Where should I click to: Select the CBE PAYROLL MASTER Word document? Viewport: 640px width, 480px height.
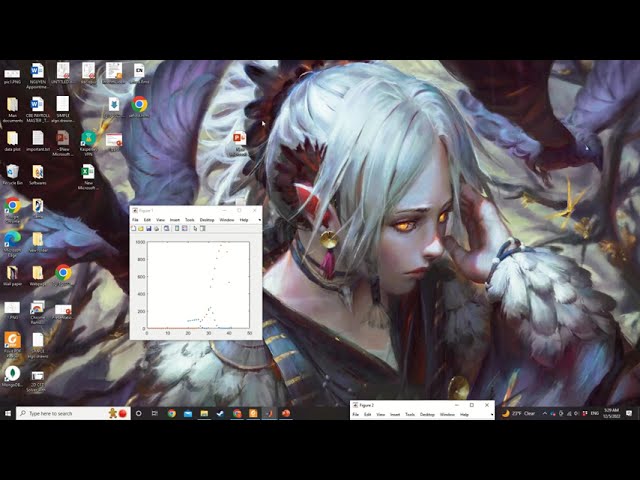point(38,109)
